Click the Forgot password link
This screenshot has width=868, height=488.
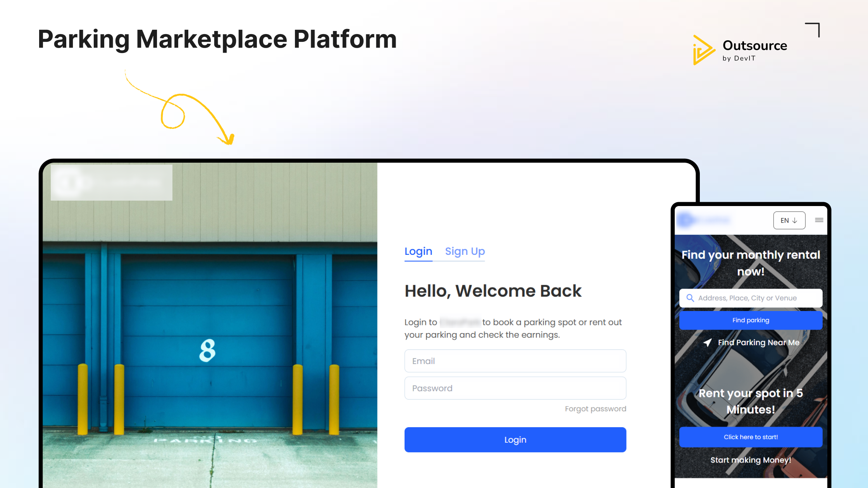(595, 409)
